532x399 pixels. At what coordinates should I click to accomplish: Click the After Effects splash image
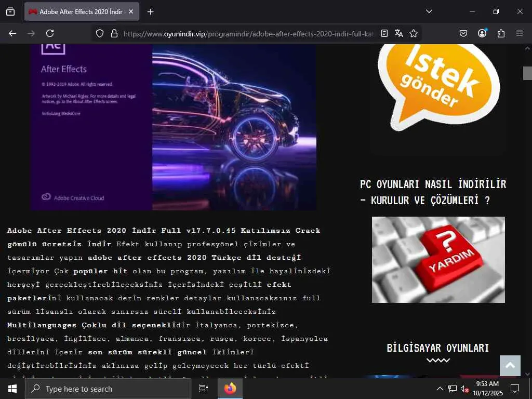[174, 127]
